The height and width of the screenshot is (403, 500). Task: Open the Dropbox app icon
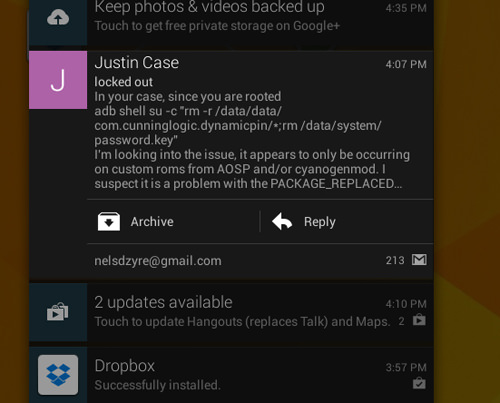pyautogui.click(x=58, y=375)
